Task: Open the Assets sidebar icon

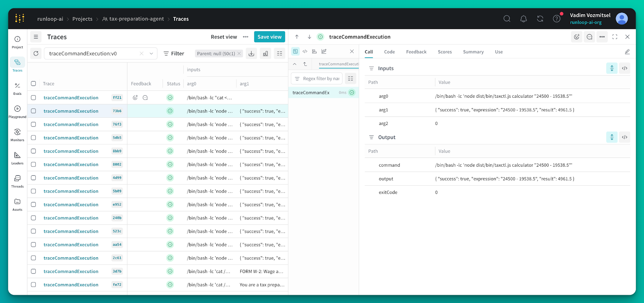Action: point(17,204)
